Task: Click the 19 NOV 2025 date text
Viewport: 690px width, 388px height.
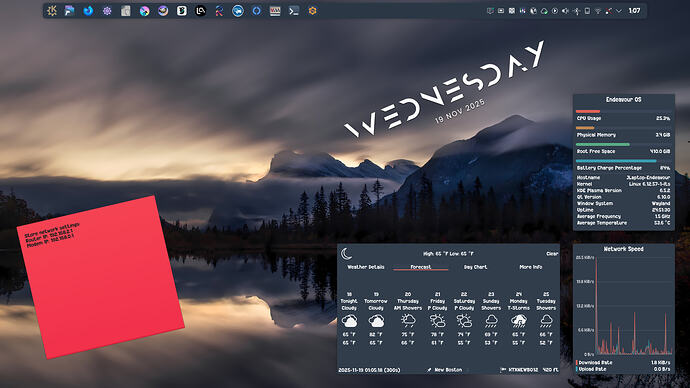Action: click(x=460, y=111)
